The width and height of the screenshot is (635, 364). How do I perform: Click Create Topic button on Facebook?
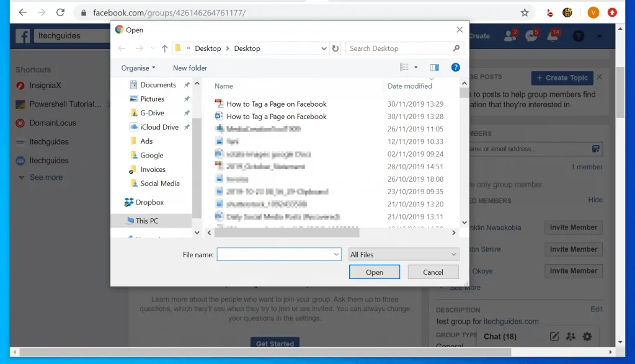562,78
